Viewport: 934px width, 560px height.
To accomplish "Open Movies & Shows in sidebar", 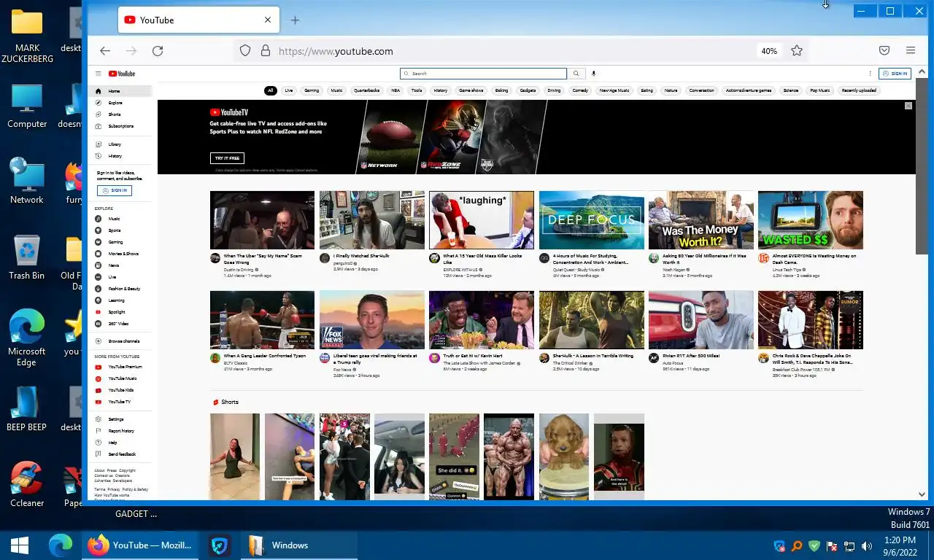I will [120, 254].
